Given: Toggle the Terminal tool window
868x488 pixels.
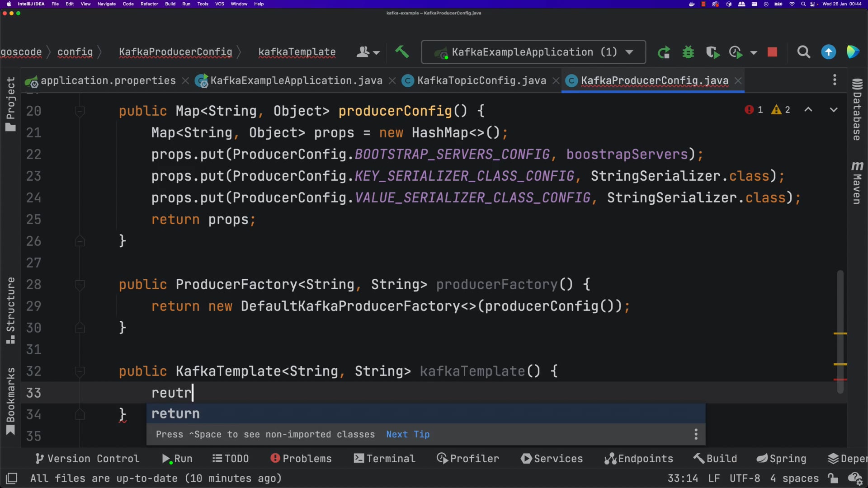Looking at the screenshot, I should coord(384,458).
